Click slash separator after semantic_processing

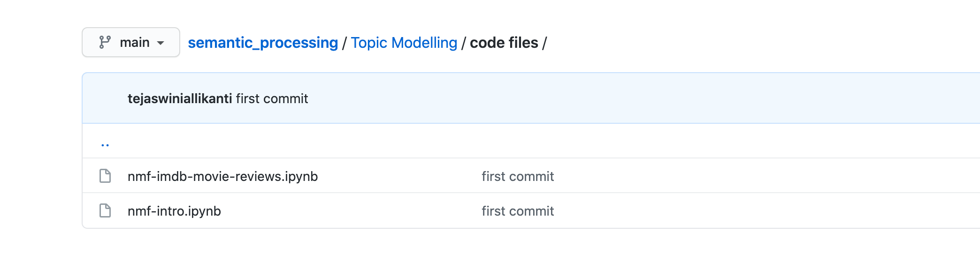345,43
